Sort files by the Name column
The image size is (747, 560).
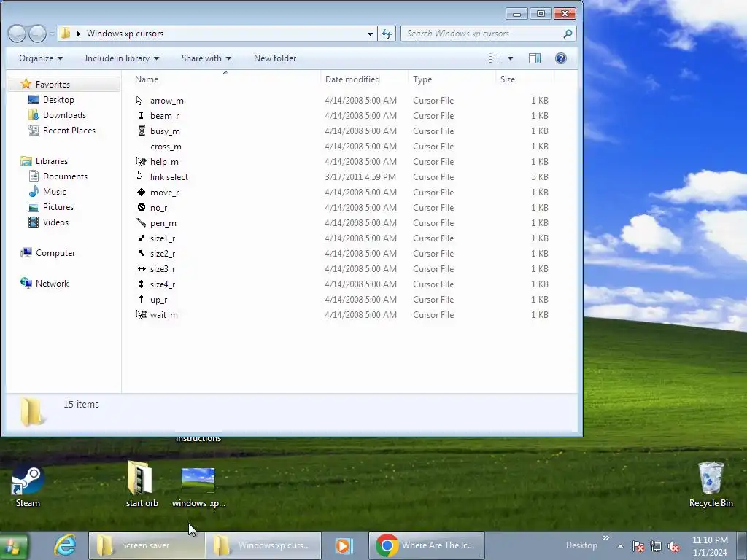point(147,79)
